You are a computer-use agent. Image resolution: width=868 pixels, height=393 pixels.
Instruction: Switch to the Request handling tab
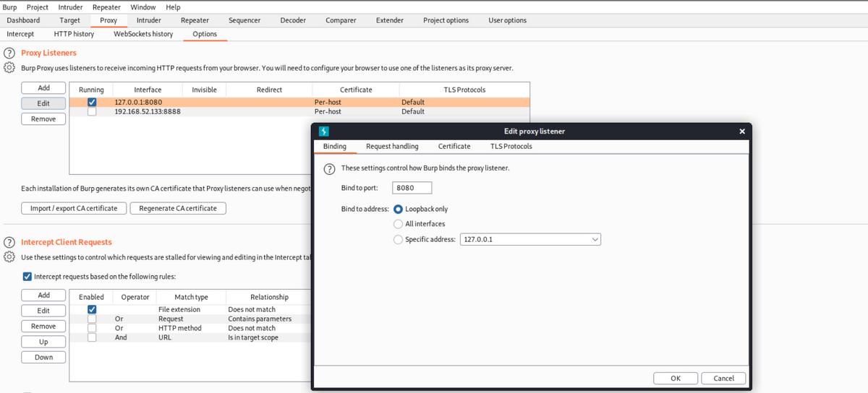392,147
